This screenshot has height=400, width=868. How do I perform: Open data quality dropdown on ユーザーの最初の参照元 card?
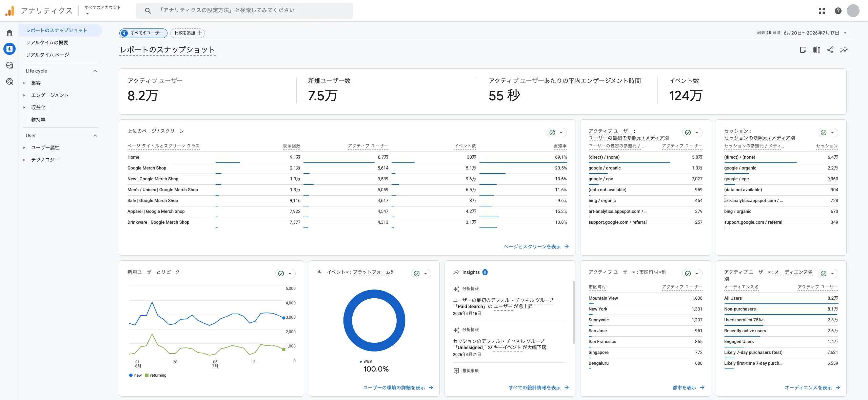point(697,133)
